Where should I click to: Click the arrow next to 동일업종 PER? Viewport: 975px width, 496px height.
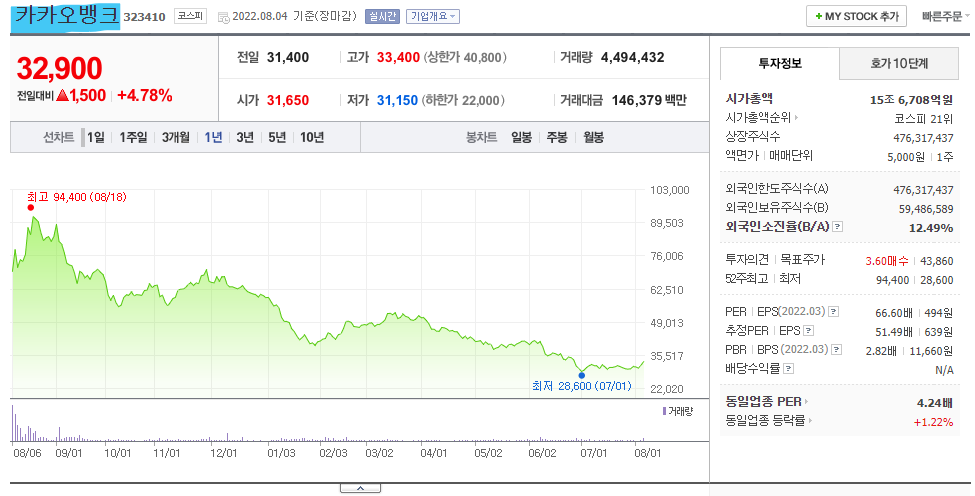point(806,402)
